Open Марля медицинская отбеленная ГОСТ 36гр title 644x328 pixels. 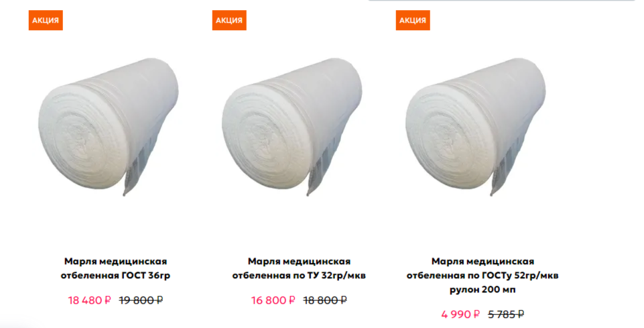(115, 268)
